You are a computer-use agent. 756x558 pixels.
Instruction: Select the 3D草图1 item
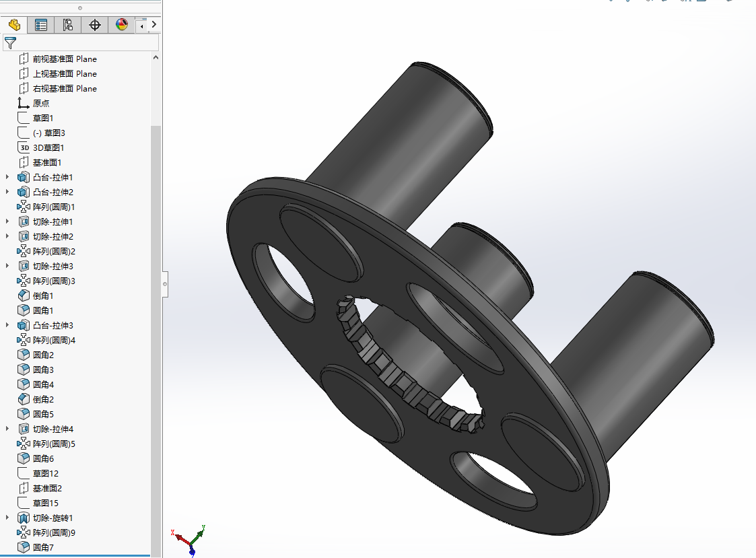[48, 147]
